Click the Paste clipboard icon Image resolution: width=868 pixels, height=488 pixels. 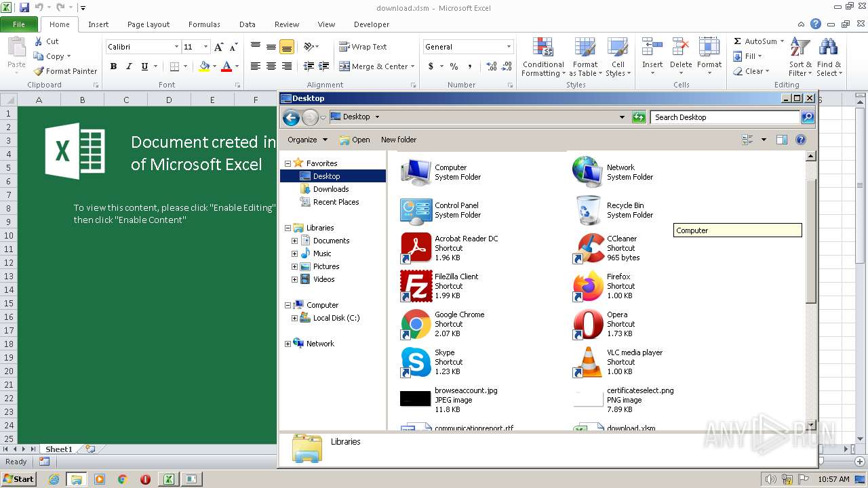(16, 47)
